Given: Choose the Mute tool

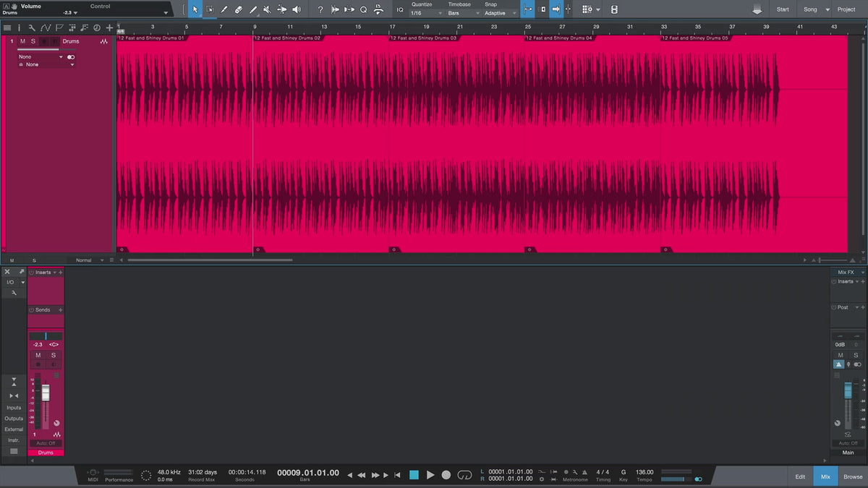Looking at the screenshot, I should pyautogui.click(x=267, y=9).
